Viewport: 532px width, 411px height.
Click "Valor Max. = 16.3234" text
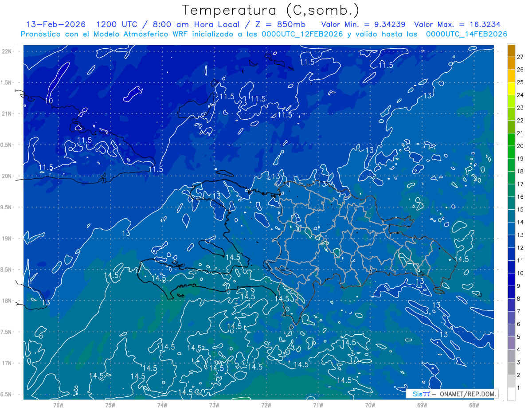(458, 24)
